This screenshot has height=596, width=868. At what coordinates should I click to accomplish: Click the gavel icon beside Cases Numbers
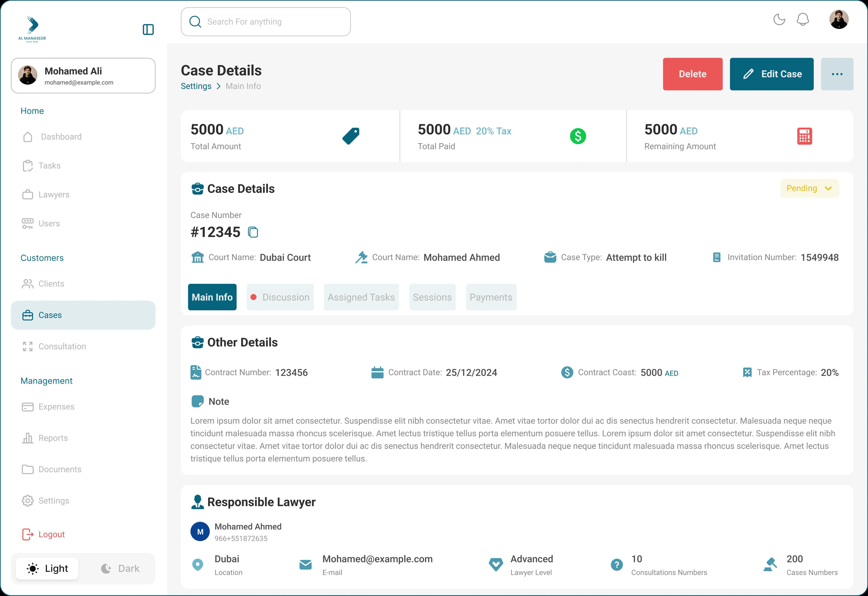(x=770, y=565)
